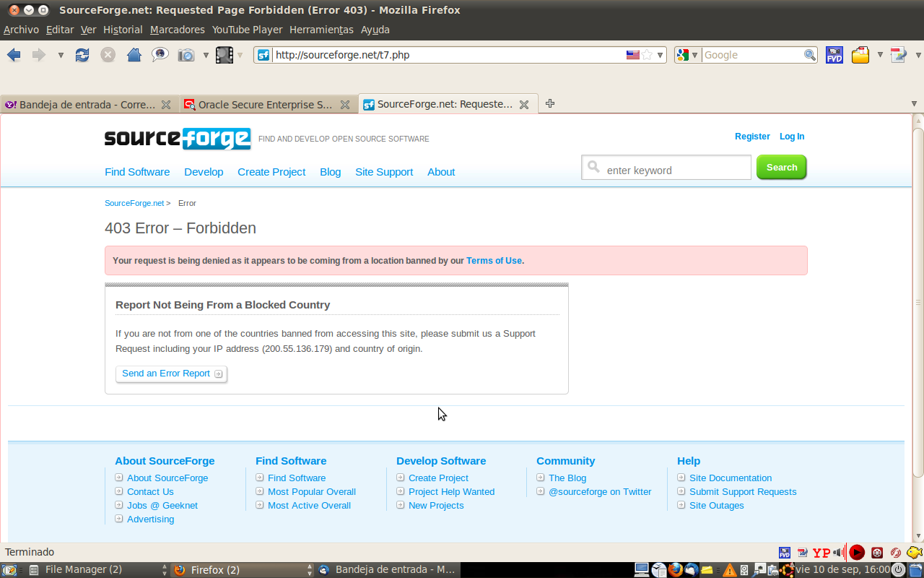Open the Terms of Use link

[494, 261]
